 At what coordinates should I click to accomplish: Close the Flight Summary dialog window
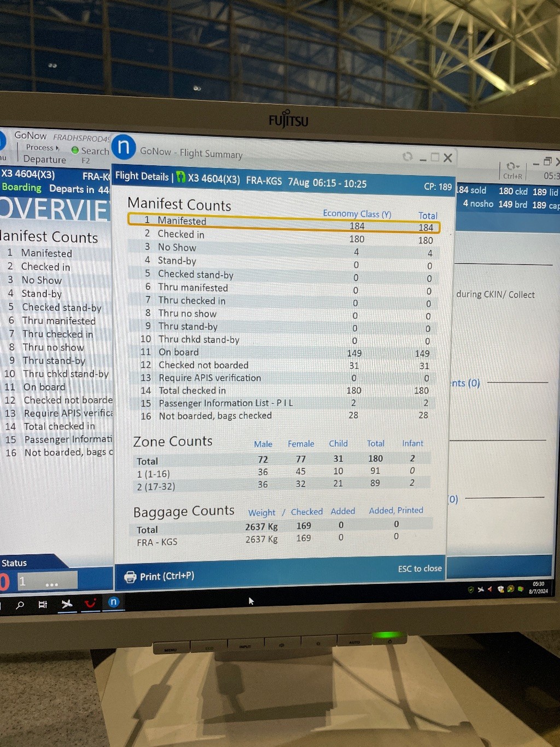(448, 158)
